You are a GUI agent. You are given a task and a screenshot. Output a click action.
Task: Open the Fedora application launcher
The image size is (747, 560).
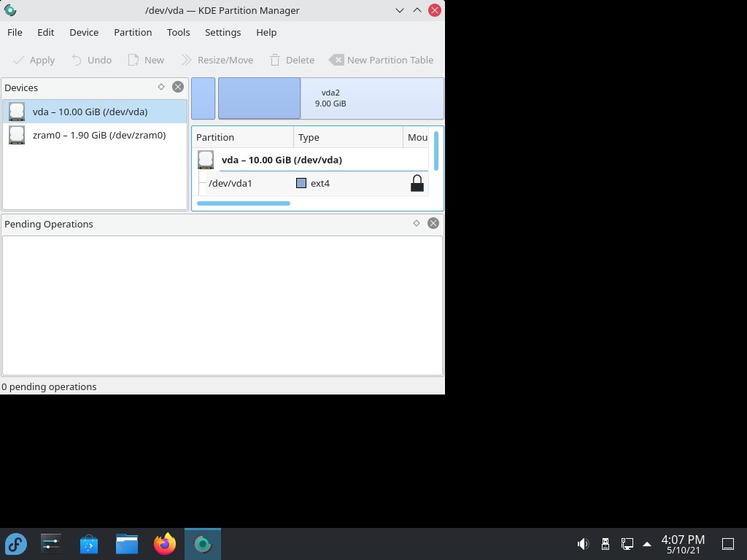(16, 544)
